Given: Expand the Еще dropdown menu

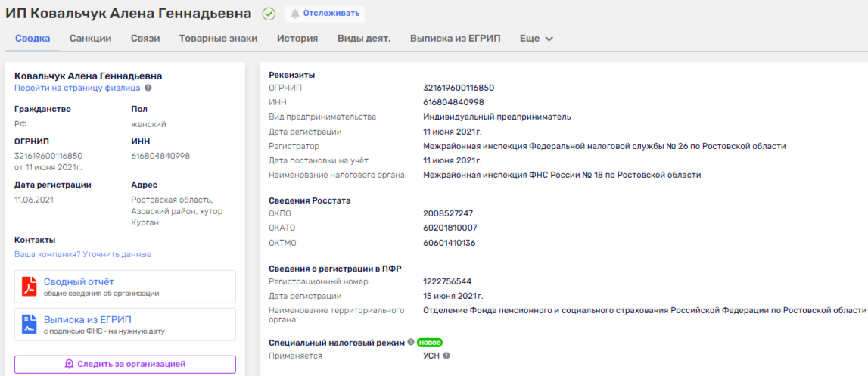Looking at the screenshot, I should [x=537, y=39].
